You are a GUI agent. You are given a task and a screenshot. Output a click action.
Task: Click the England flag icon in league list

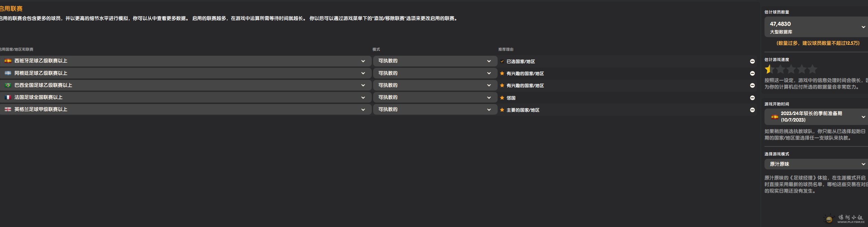click(x=8, y=109)
